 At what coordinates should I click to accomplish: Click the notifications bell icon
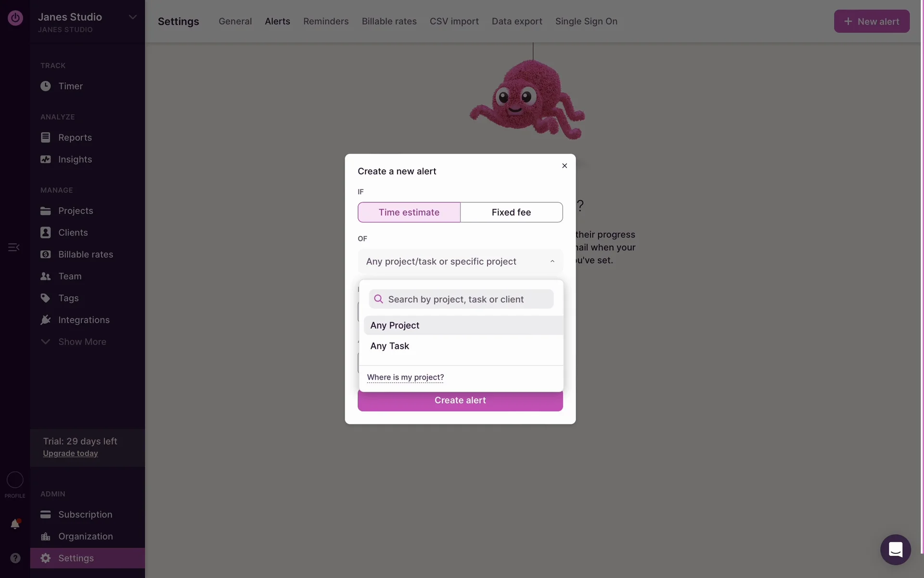15,524
